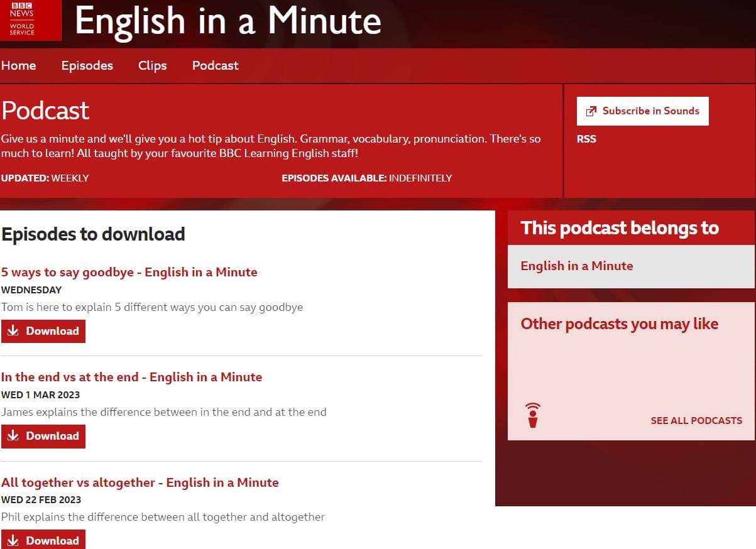
Task: Click Other podcasts you may like heading
Action: point(620,324)
